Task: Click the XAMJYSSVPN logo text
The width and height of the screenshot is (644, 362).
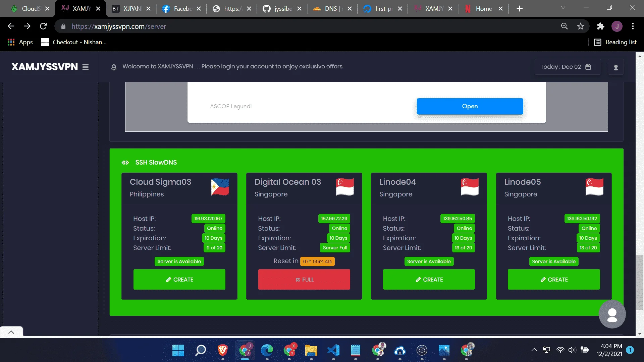Action: [45, 67]
